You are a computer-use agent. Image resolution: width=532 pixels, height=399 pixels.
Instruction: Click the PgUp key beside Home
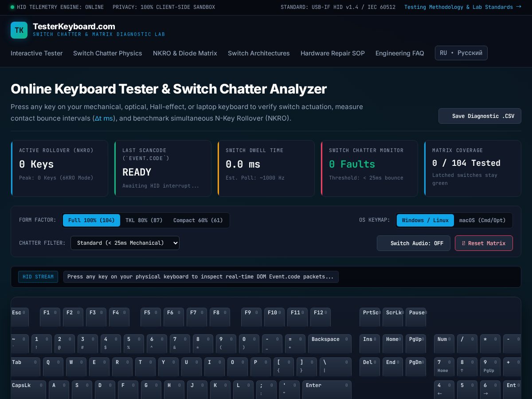[416, 344]
